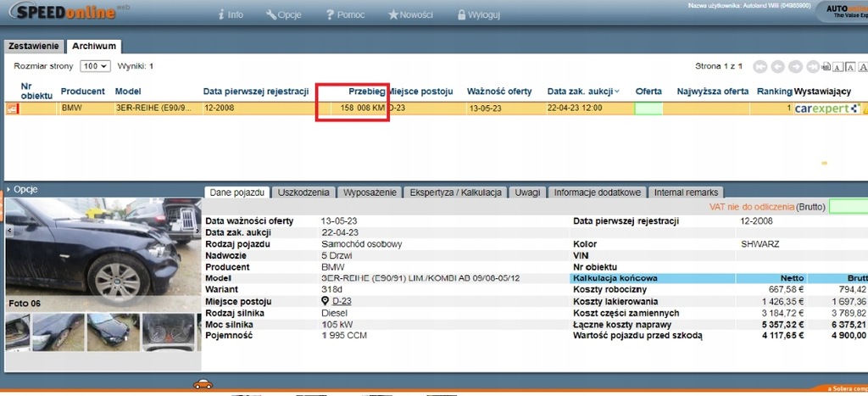868x396 pixels.
Task: Switch to the Zestawienie tab
Action: coord(31,46)
